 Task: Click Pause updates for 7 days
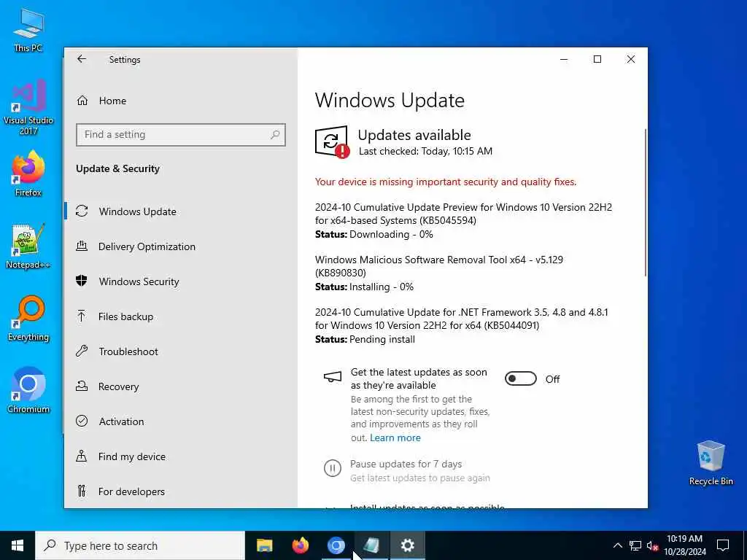click(406, 464)
